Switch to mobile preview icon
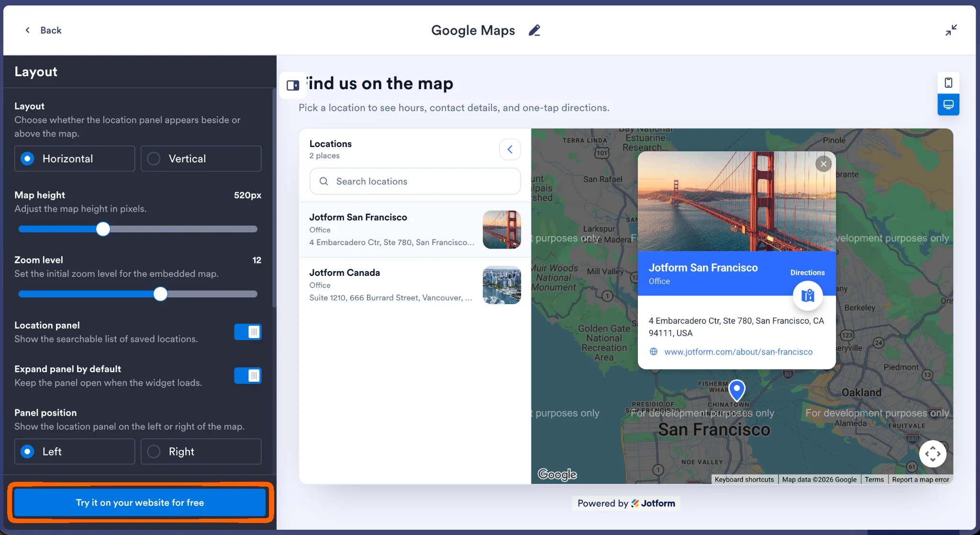Screen dimensions: 980x535 [948, 83]
